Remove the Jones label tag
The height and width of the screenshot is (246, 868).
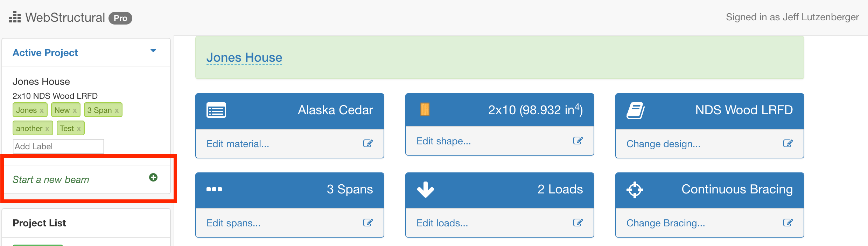tap(42, 111)
